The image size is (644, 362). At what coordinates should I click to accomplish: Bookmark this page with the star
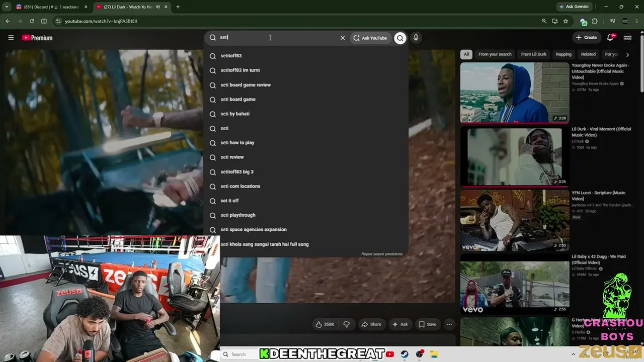pyautogui.click(x=566, y=21)
